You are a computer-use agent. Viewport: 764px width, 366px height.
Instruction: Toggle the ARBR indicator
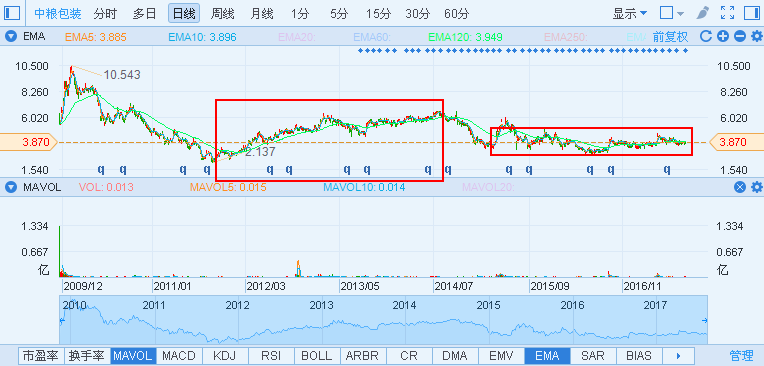tap(363, 356)
